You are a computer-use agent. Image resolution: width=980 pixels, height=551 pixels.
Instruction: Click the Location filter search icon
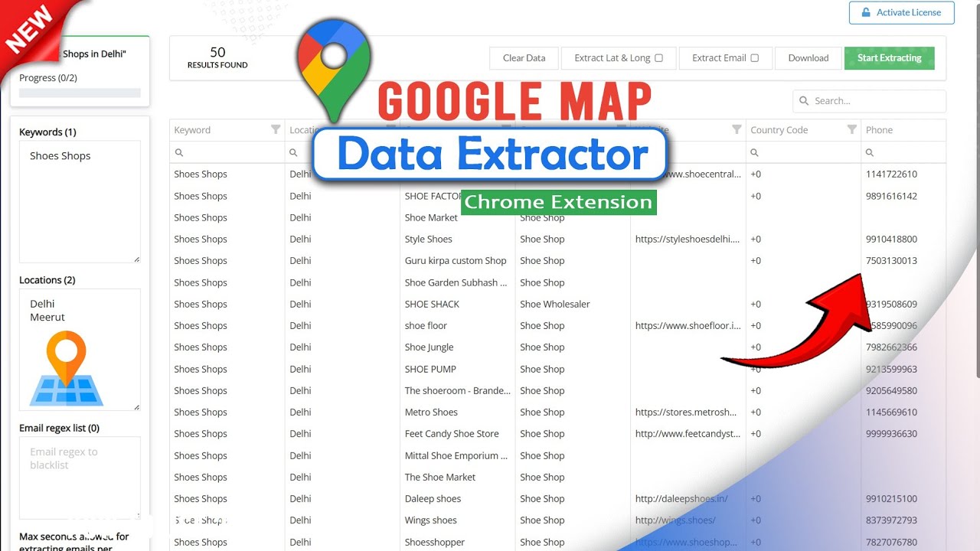click(x=294, y=153)
